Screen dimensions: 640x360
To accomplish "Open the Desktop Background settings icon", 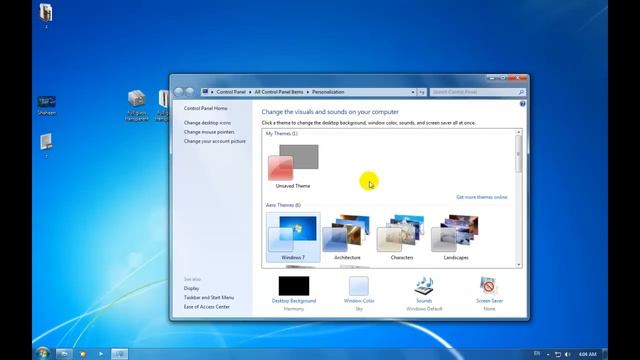I will click(294, 286).
